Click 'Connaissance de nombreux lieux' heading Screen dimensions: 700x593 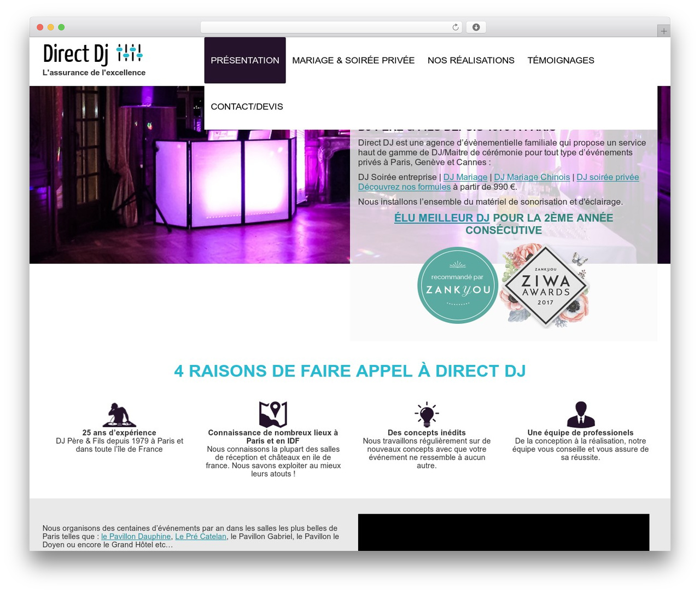(x=273, y=437)
